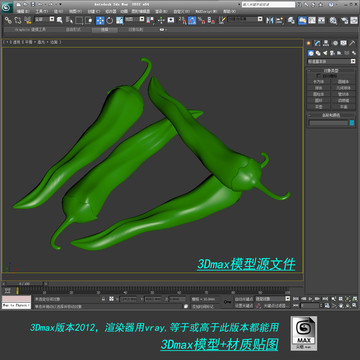The image size is (360, 360).
Task: Switch to the 对象绘制 ribbon tab
Action: click(x=136, y=30)
